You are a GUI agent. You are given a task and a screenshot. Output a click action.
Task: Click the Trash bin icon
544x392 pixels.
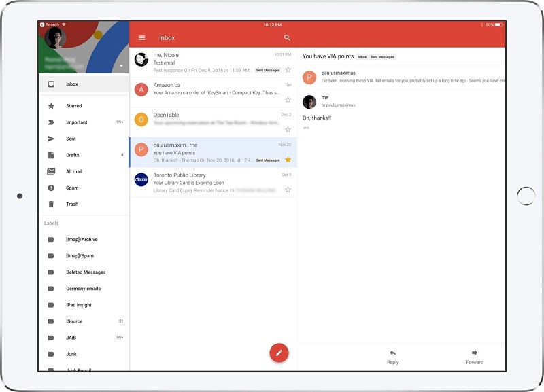tap(51, 204)
